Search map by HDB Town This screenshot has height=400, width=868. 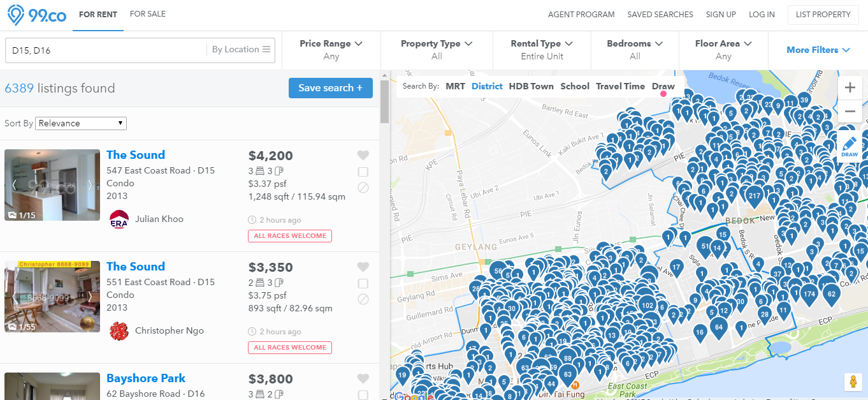pos(532,86)
